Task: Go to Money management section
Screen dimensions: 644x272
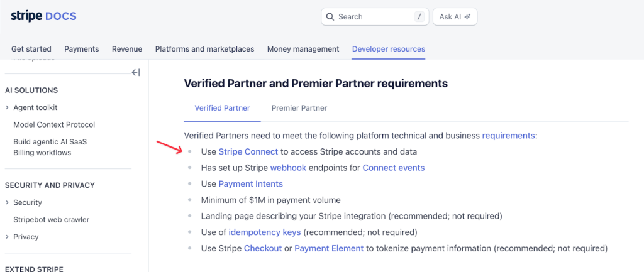Action: pyautogui.click(x=303, y=49)
